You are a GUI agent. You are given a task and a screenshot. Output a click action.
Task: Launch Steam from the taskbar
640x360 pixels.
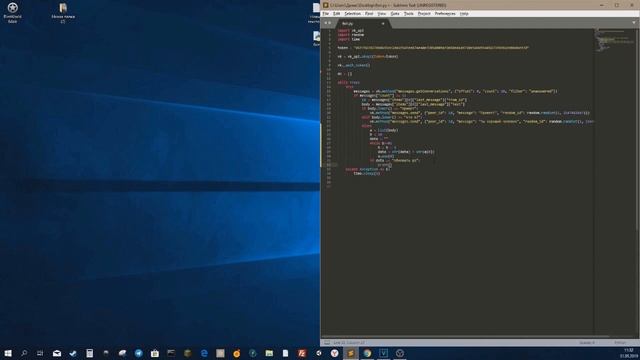coord(73,353)
